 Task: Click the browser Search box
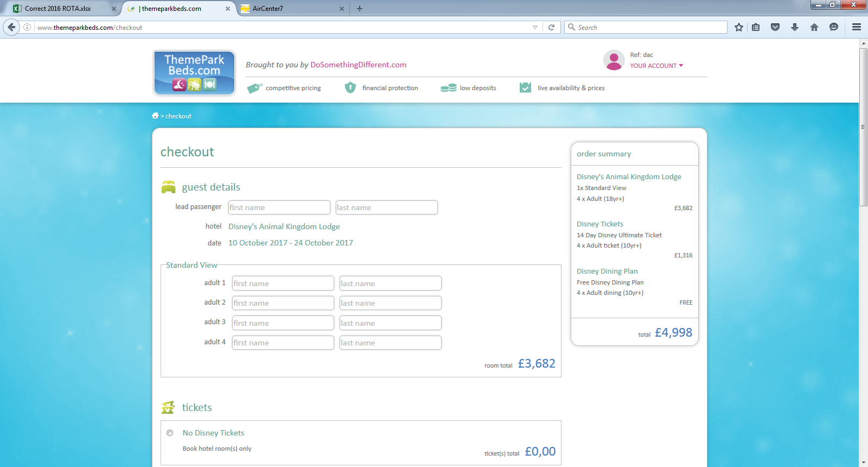[x=646, y=27]
